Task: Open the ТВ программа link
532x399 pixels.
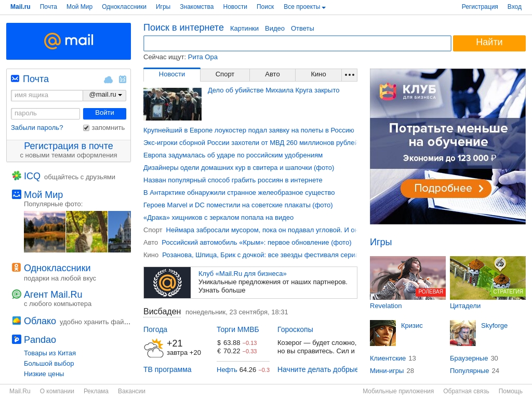Action: click(167, 369)
